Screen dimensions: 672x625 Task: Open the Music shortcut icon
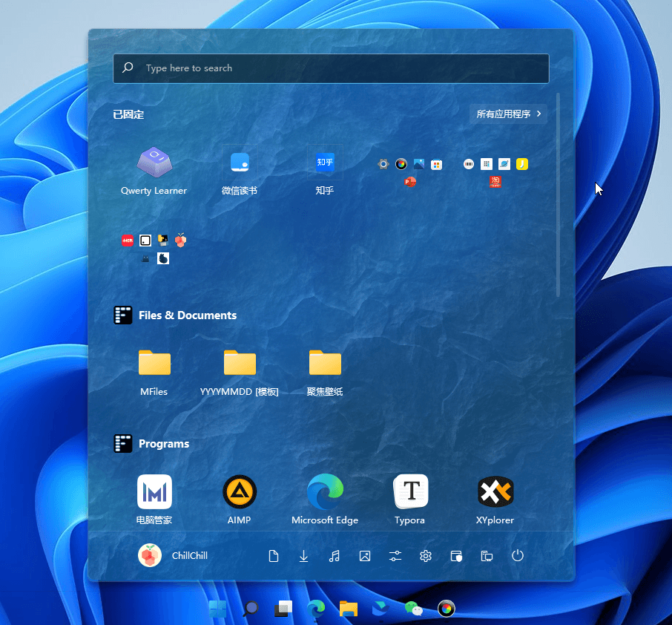coord(334,556)
